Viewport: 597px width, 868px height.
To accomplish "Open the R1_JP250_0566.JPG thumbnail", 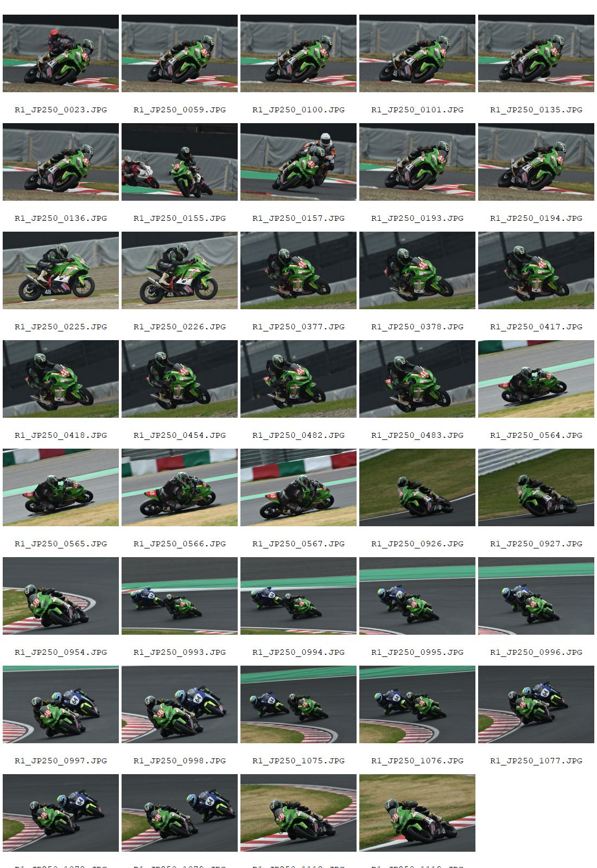I will [180, 487].
